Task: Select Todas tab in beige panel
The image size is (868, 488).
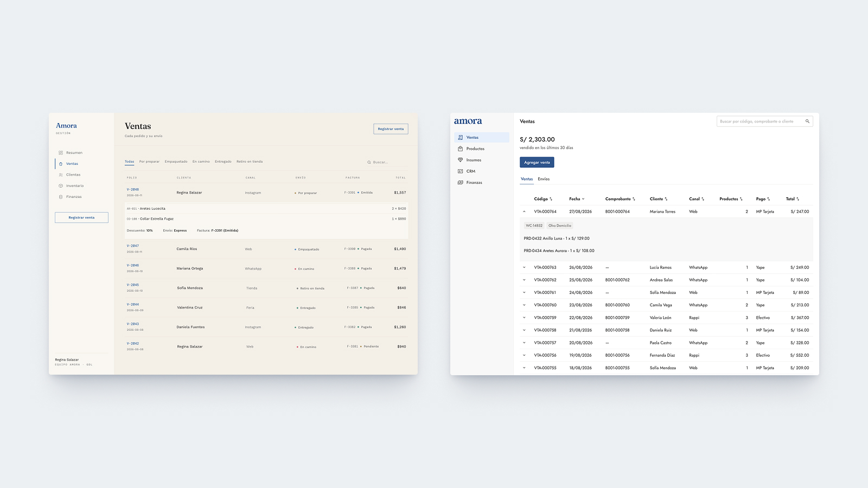Action: point(129,162)
